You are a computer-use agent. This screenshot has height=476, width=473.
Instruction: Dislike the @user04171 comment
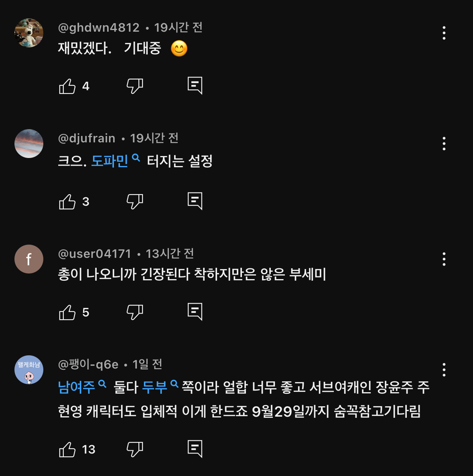coord(135,312)
